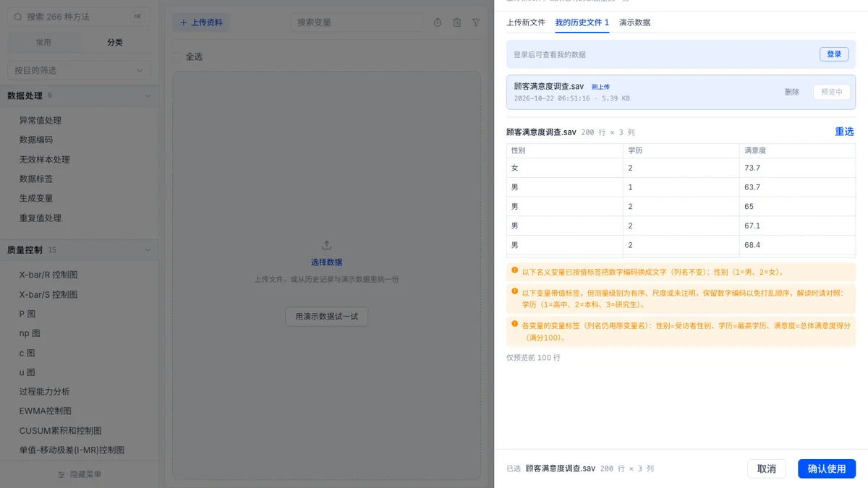Collapse the 数据处理 category
The image size is (868, 488).
[79, 95]
